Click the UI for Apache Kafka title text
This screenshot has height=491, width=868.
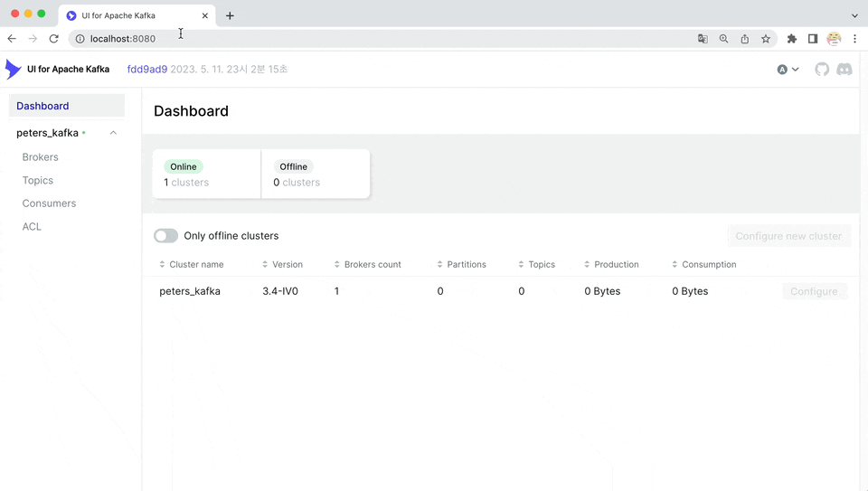(68, 70)
